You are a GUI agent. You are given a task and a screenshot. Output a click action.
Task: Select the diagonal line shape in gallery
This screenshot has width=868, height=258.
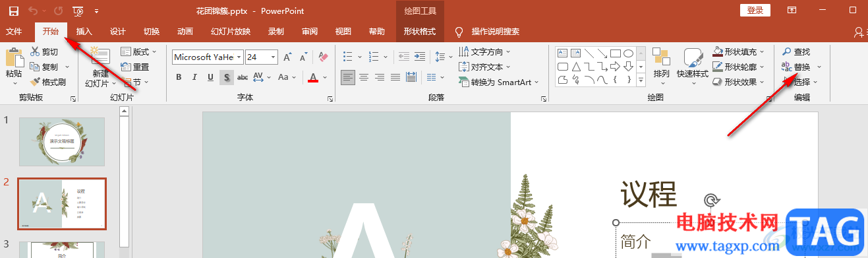589,53
